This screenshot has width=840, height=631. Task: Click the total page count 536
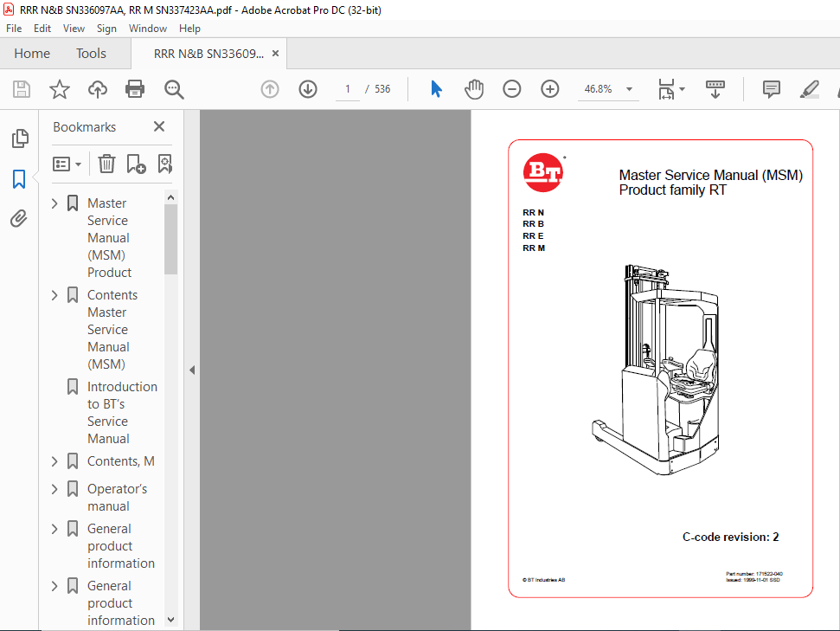point(382,89)
